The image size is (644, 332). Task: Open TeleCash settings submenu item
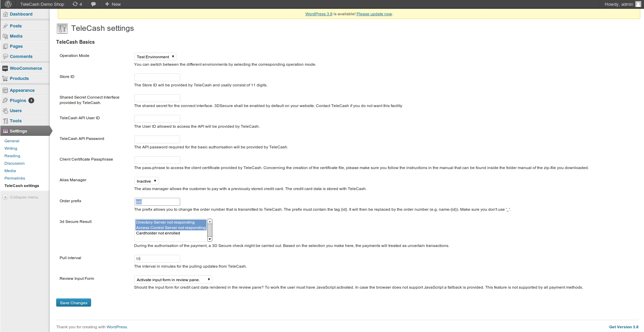pyautogui.click(x=22, y=186)
